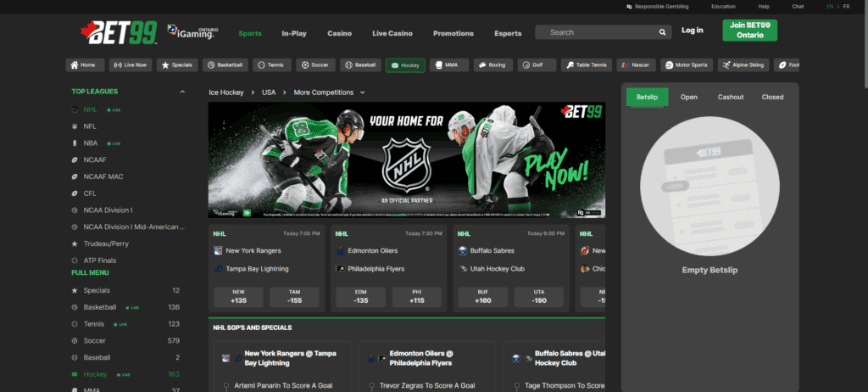Click the iGaming Ontario logo
This screenshot has width=868, height=392.
click(x=192, y=33)
